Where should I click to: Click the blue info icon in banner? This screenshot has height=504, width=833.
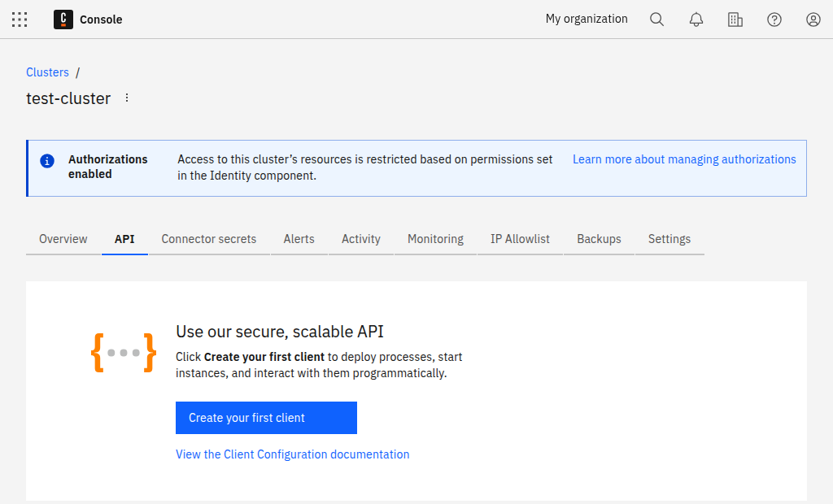[47, 160]
